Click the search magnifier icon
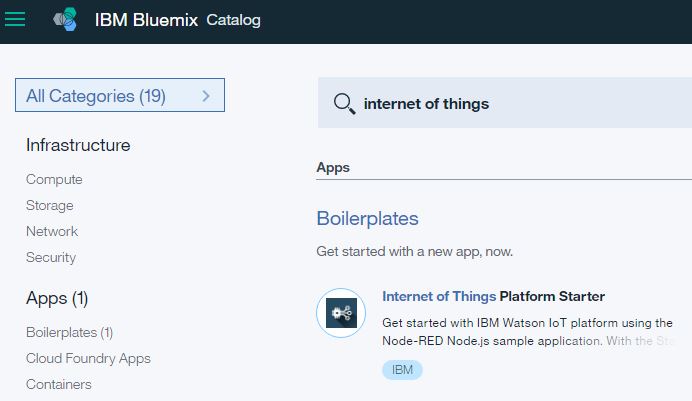This screenshot has width=692, height=401. [x=344, y=104]
